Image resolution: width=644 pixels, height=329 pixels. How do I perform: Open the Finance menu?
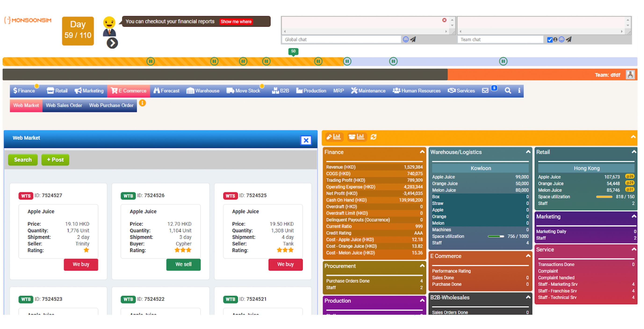[24, 91]
